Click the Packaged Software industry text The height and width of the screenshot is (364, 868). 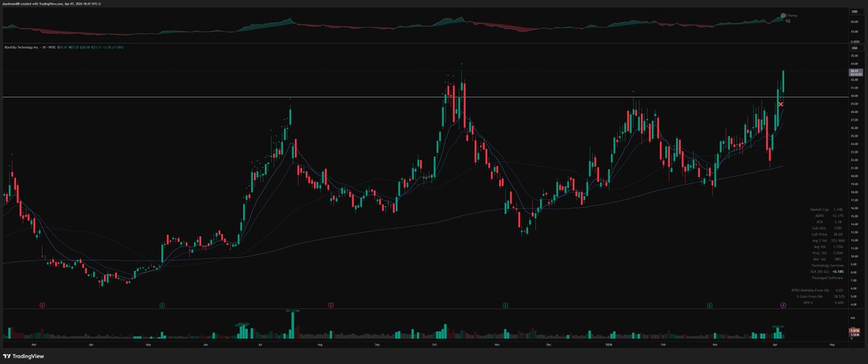(x=827, y=278)
